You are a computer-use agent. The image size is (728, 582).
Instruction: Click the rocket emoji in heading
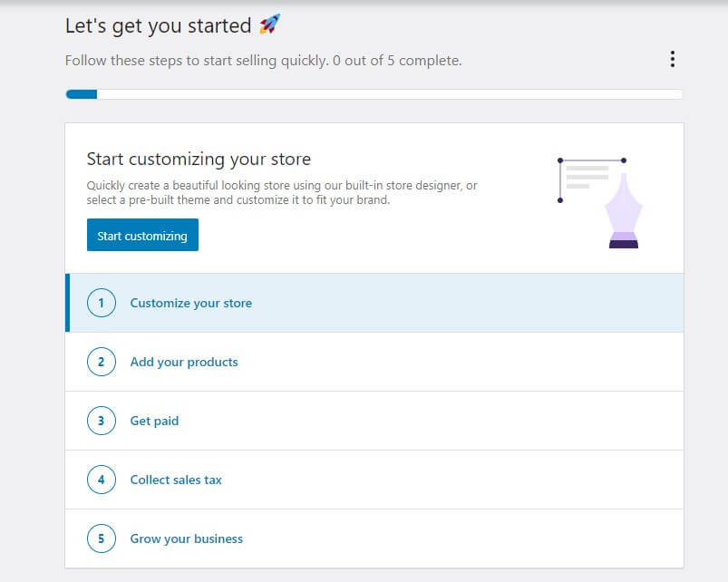tap(269, 24)
